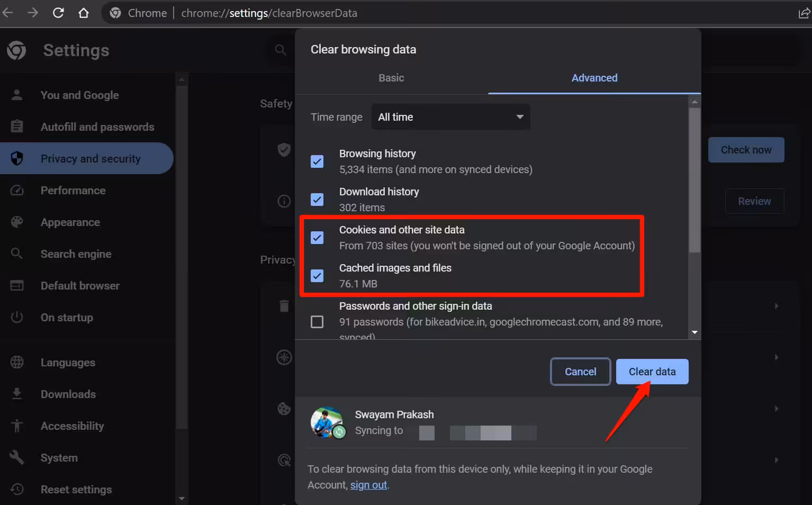Click the trash can icon behind dialog
Image resolution: width=812 pixels, height=505 pixels.
pos(284,305)
